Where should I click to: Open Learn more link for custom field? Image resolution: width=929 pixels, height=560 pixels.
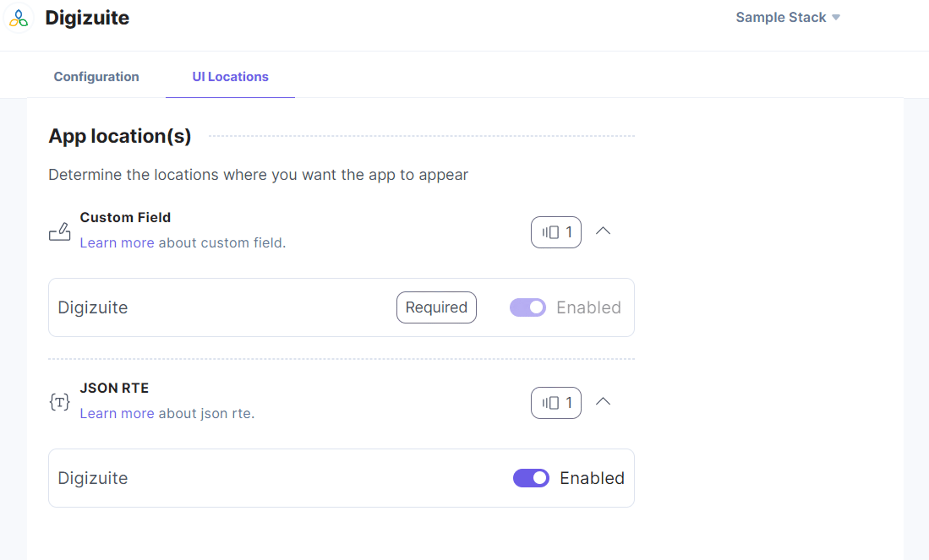tap(117, 243)
